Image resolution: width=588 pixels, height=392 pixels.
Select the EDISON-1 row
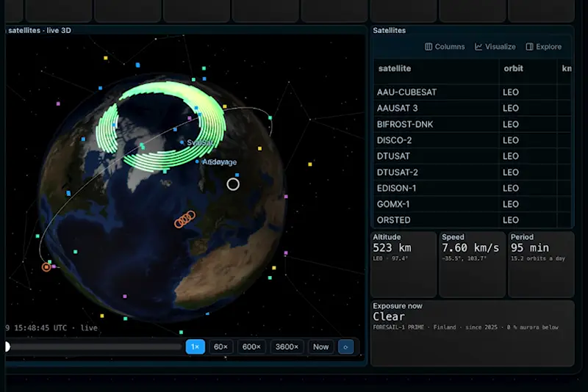pos(473,189)
